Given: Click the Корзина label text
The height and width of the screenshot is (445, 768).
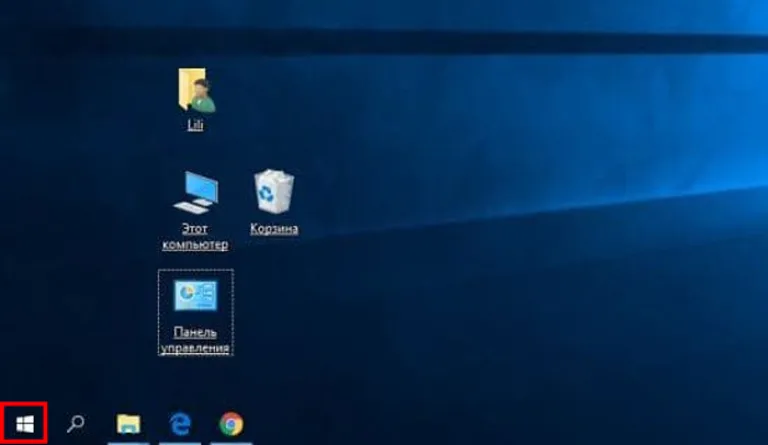Looking at the screenshot, I should point(274,229).
